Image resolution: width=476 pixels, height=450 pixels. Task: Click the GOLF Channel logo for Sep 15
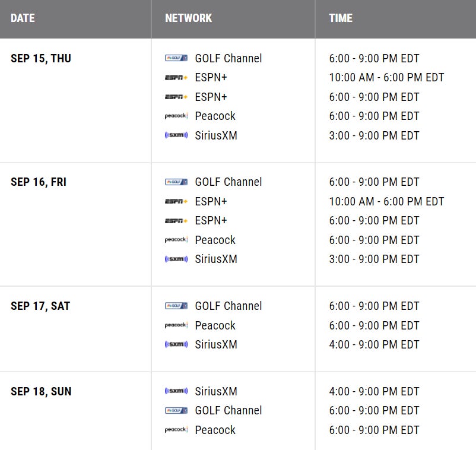click(176, 58)
